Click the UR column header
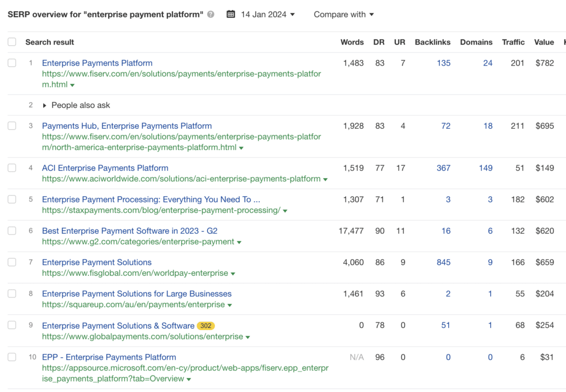 click(x=400, y=42)
